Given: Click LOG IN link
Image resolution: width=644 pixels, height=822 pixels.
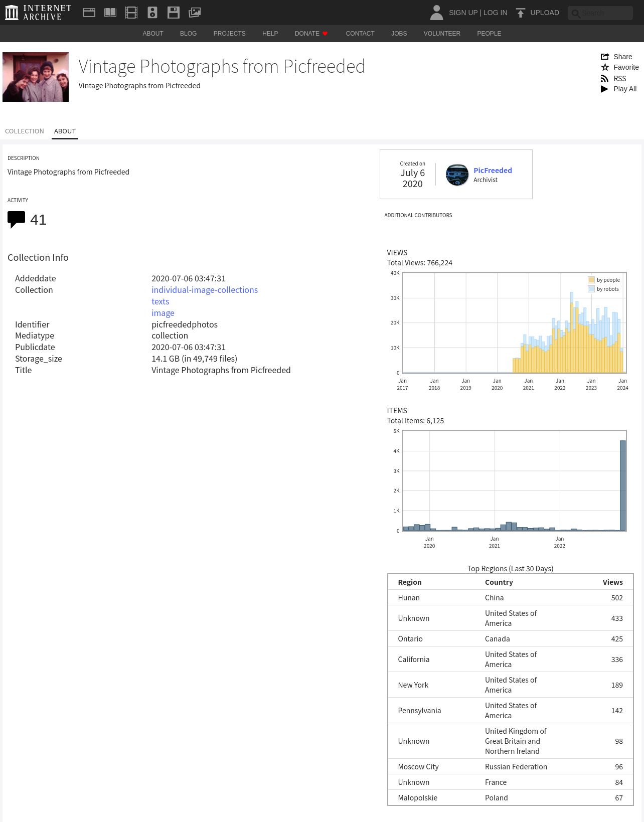Looking at the screenshot, I should [x=496, y=13].
